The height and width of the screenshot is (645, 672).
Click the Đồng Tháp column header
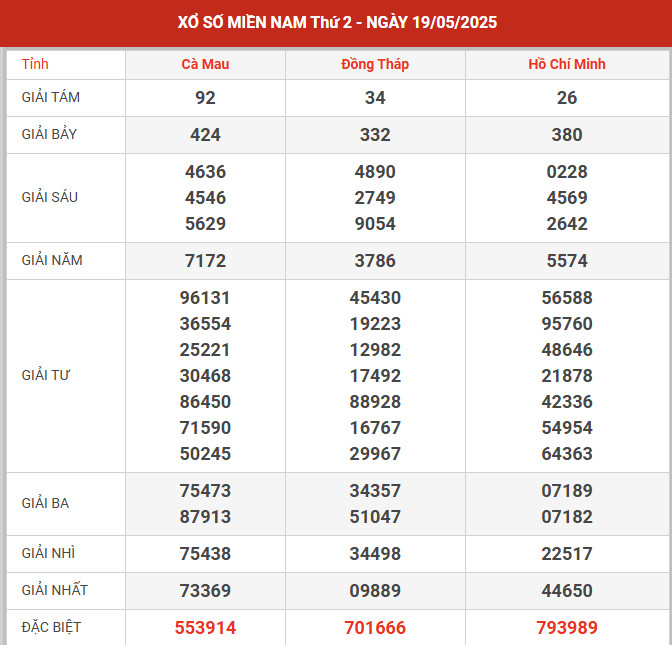click(375, 64)
